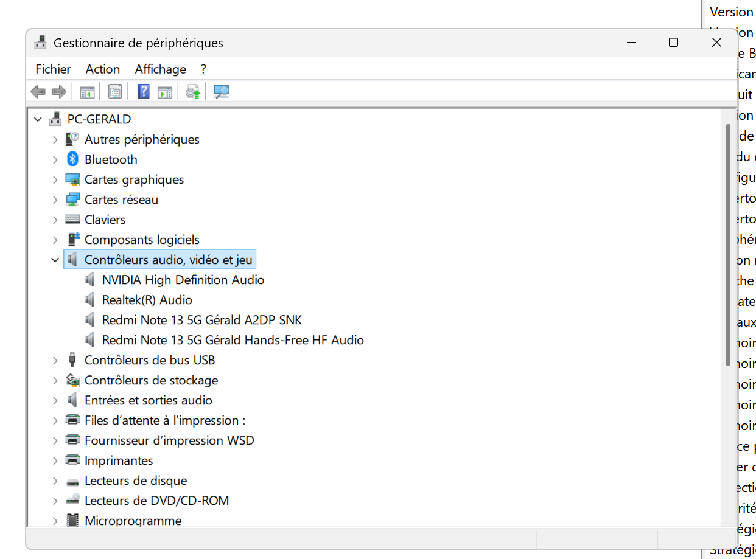Image resolution: width=756 pixels, height=559 pixels.
Task: Open the Affichage menu
Action: (161, 69)
